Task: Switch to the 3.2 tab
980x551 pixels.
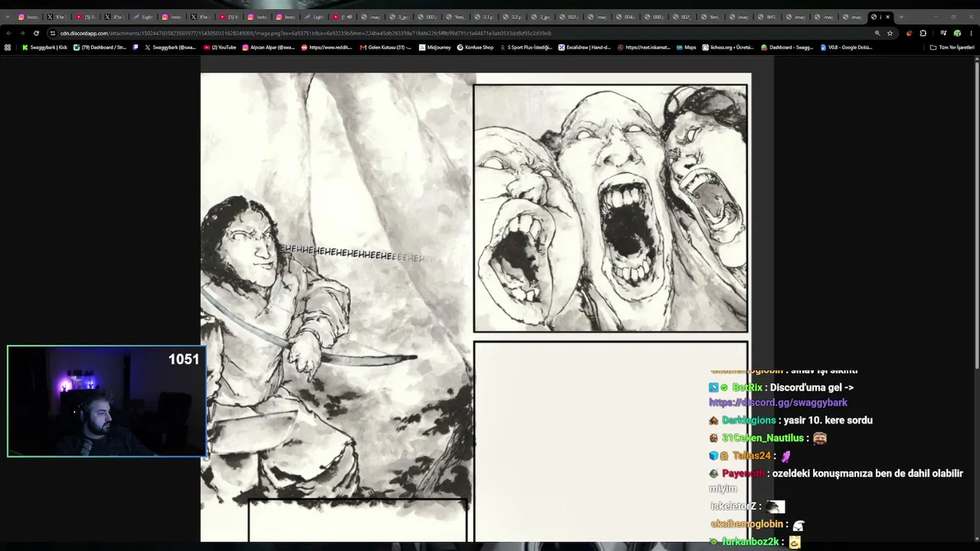Action: click(514, 17)
